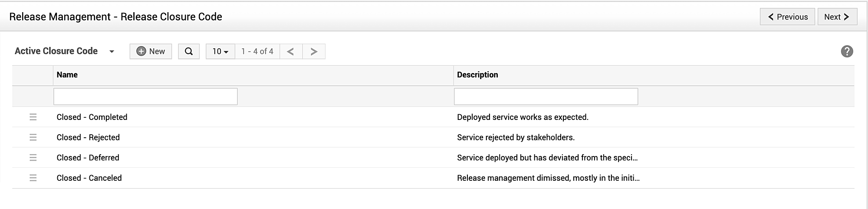This screenshot has width=868, height=209.
Task: Click drag handle for Closed - Rejected row
Action: (x=33, y=137)
